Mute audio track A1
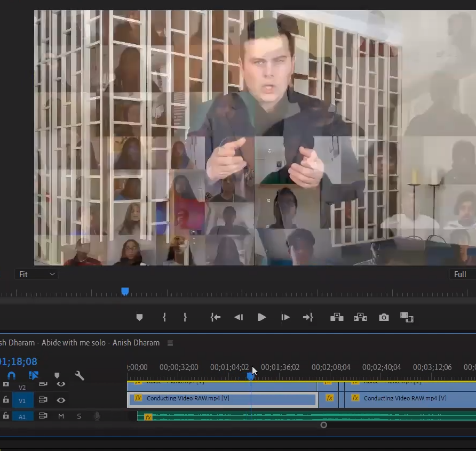 coord(61,416)
